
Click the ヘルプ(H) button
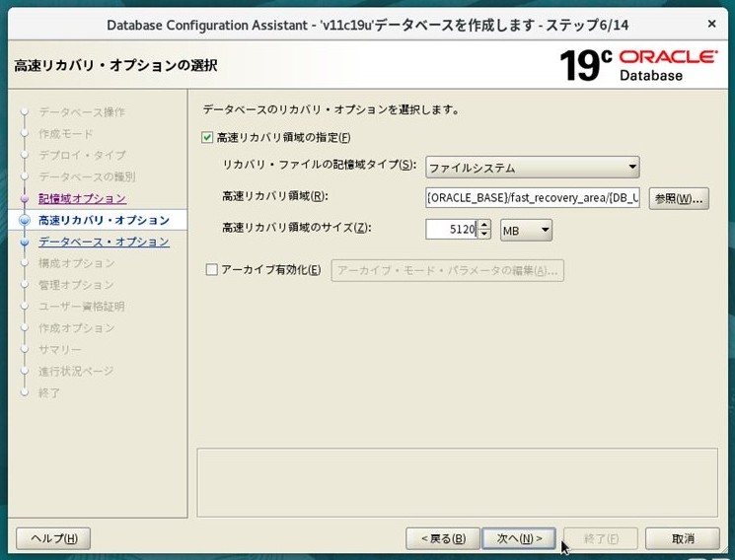pos(53,538)
